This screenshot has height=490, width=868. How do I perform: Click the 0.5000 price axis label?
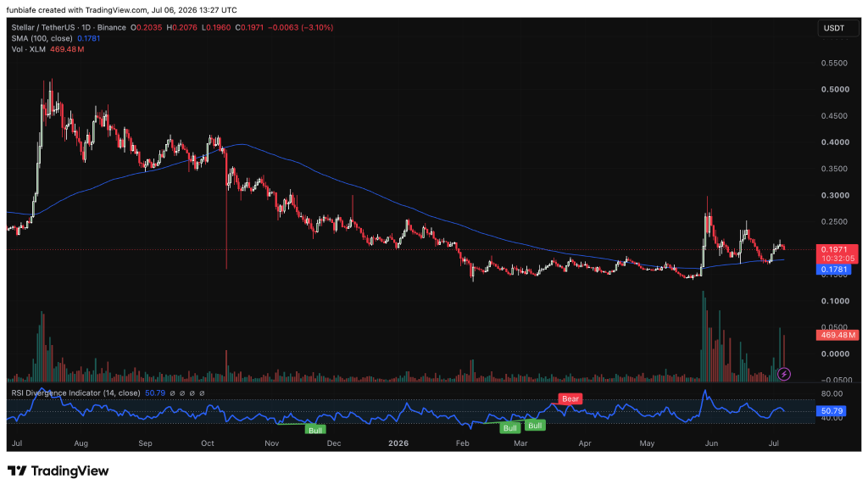point(835,89)
